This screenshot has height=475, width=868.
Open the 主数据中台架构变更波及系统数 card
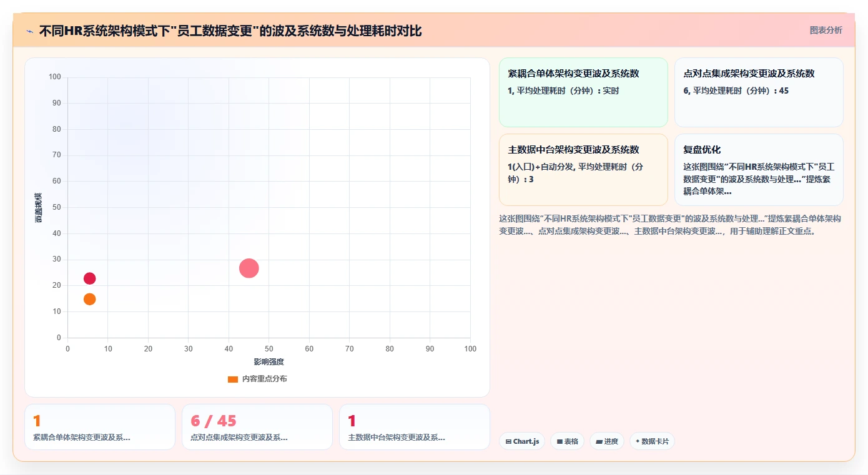[583, 170]
